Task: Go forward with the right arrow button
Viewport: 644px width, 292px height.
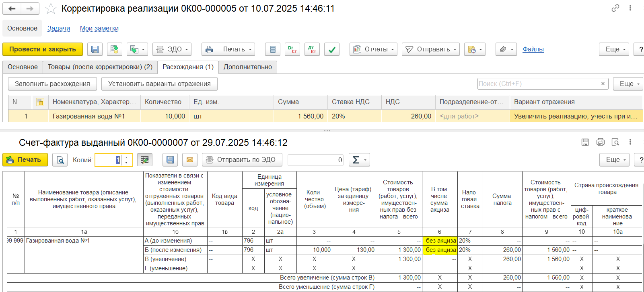Action: [30, 8]
